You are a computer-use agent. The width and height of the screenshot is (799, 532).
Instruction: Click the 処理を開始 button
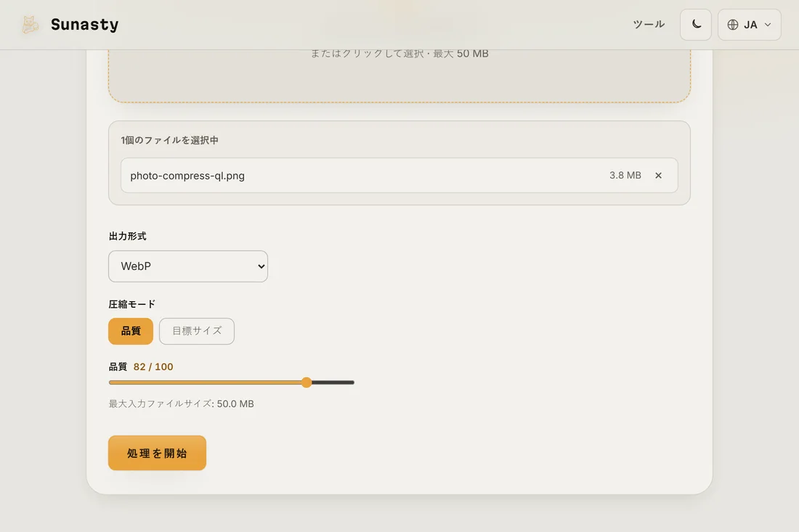click(157, 453)
